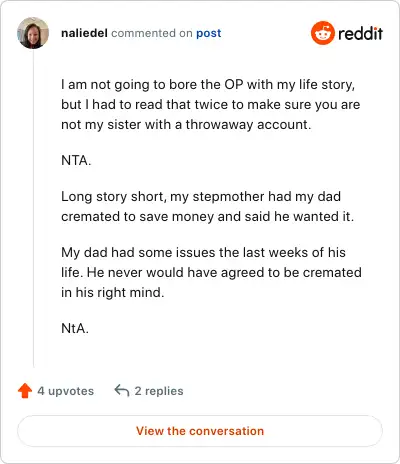
Task: Click the opening paragraph about life story
Action: pos(211,104)
